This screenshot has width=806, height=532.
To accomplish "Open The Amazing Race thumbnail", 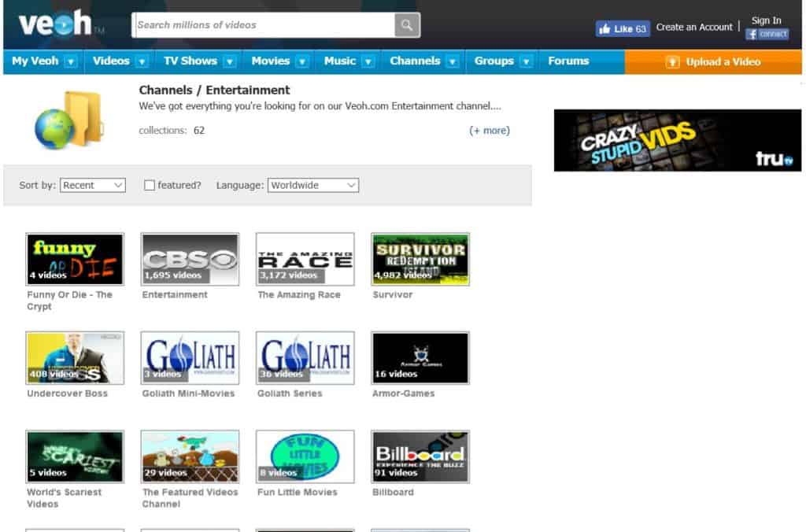I will click(305, 259).
